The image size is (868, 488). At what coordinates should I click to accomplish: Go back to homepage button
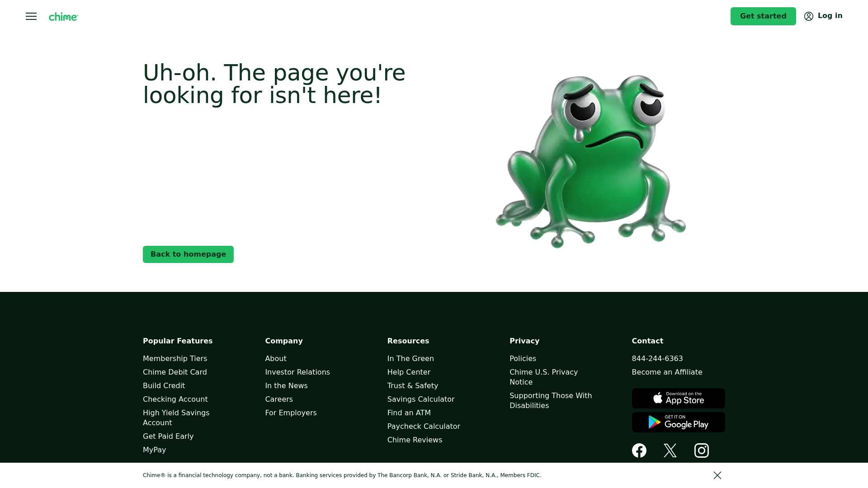188,254
